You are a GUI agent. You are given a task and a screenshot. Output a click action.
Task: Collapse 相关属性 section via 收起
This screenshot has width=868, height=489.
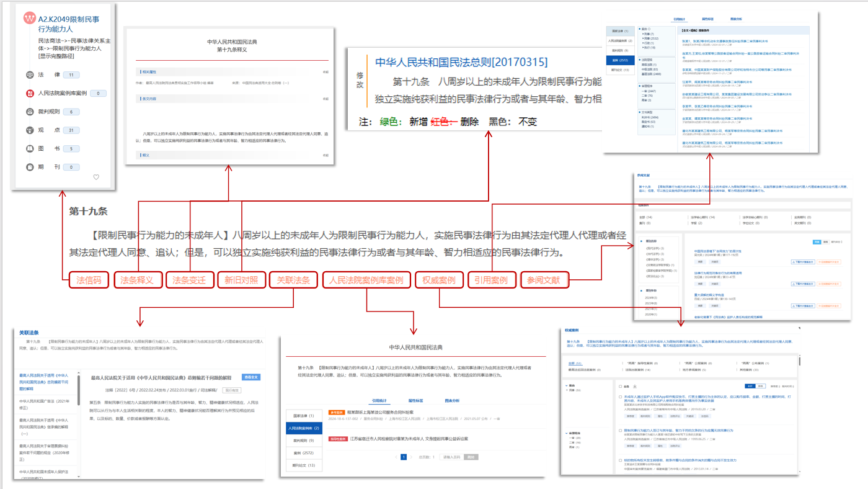325,72
